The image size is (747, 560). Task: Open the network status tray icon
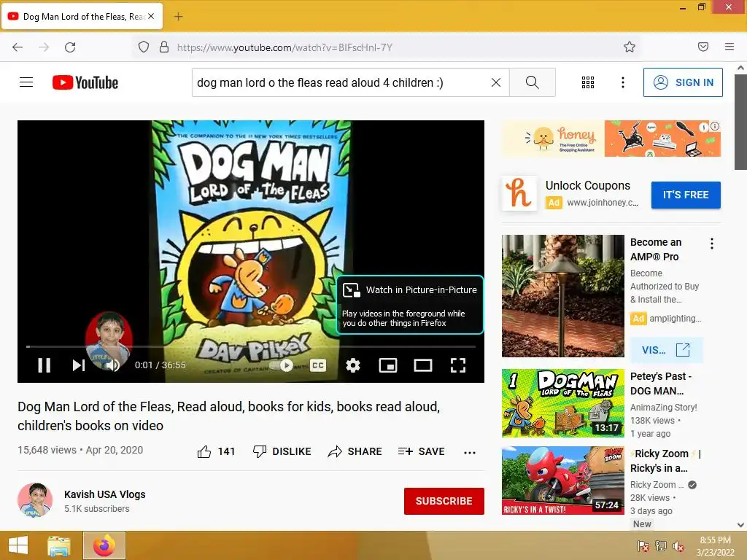pos(660,546)
